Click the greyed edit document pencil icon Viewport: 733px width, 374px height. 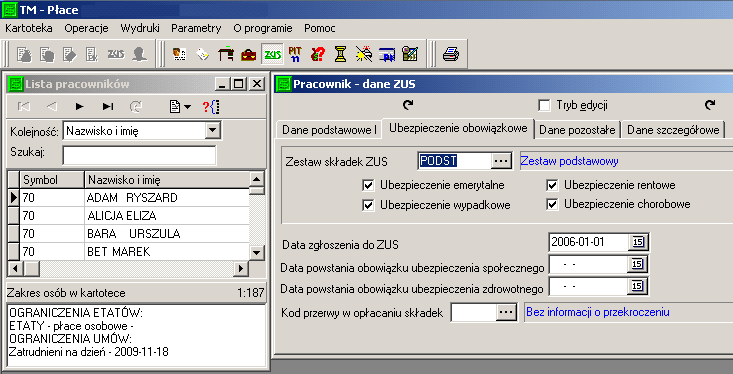point(70,55)
